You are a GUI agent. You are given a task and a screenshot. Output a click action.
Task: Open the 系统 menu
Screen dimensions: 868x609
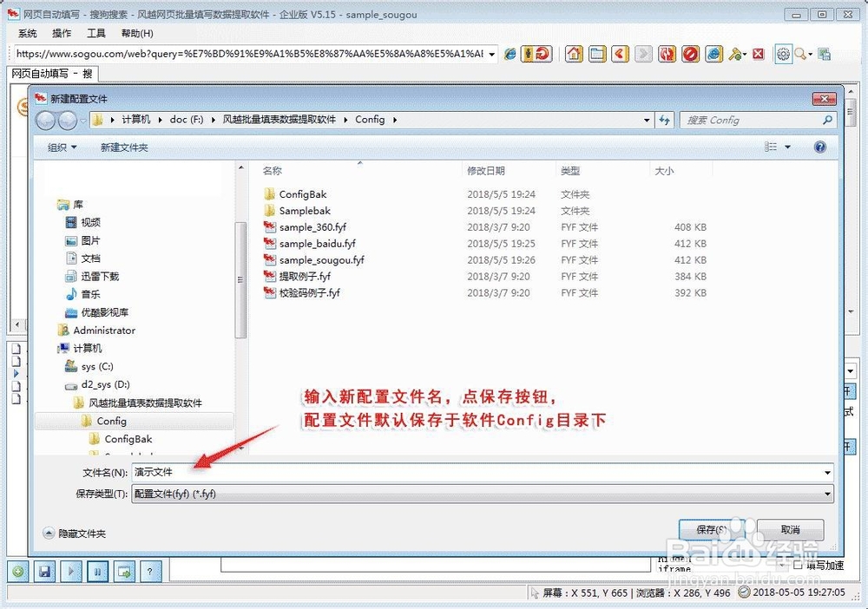click(x=27, y=33)
